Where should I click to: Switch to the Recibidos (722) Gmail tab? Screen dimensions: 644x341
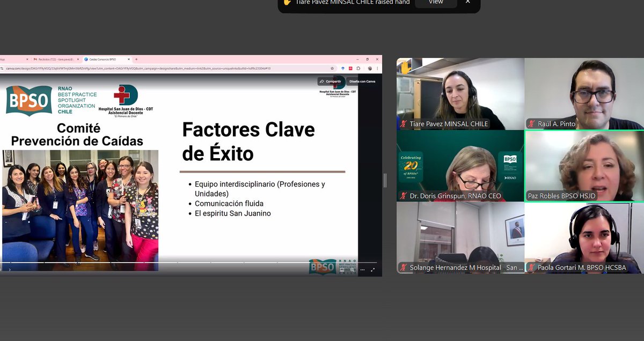(56, 60)
